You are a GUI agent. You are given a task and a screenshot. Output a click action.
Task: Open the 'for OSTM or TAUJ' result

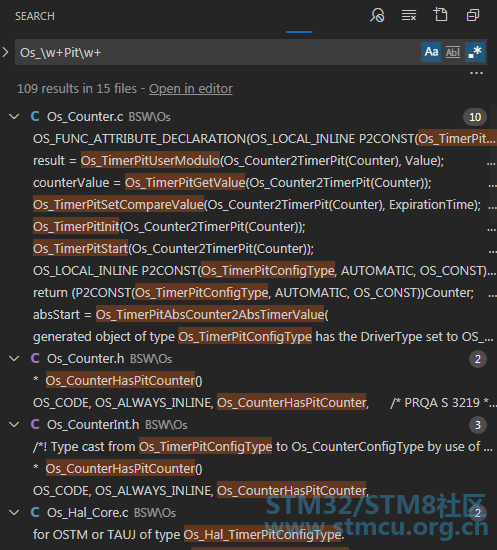[x=189, y=535]
